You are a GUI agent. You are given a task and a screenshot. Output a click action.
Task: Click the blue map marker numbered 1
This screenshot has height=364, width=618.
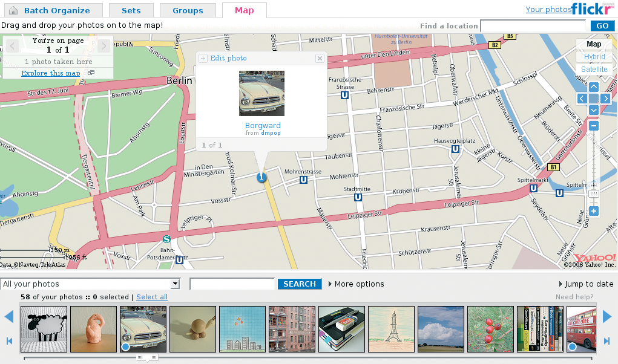261,178
